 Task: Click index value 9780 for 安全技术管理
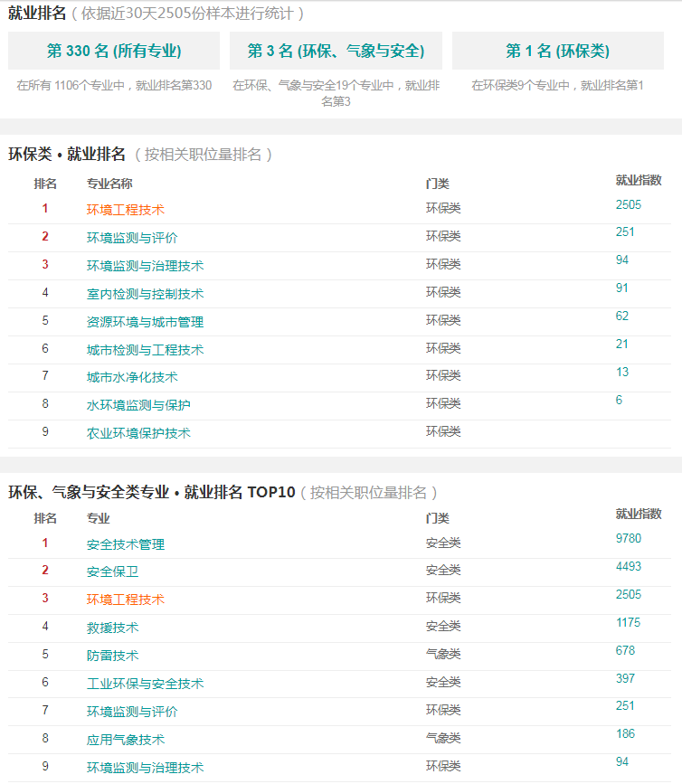coord(629,539)
